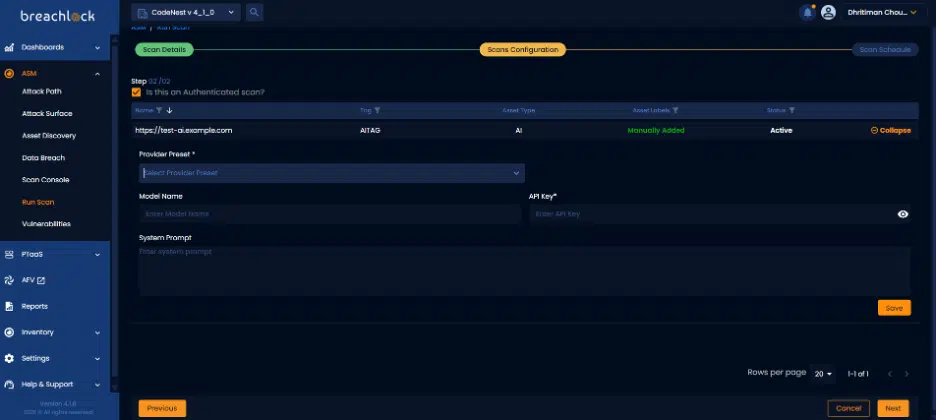Click the Next button

click(x=893, y=409)
